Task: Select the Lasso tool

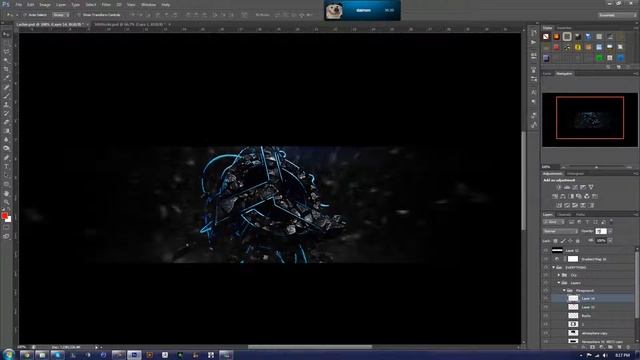Action: 6,52
